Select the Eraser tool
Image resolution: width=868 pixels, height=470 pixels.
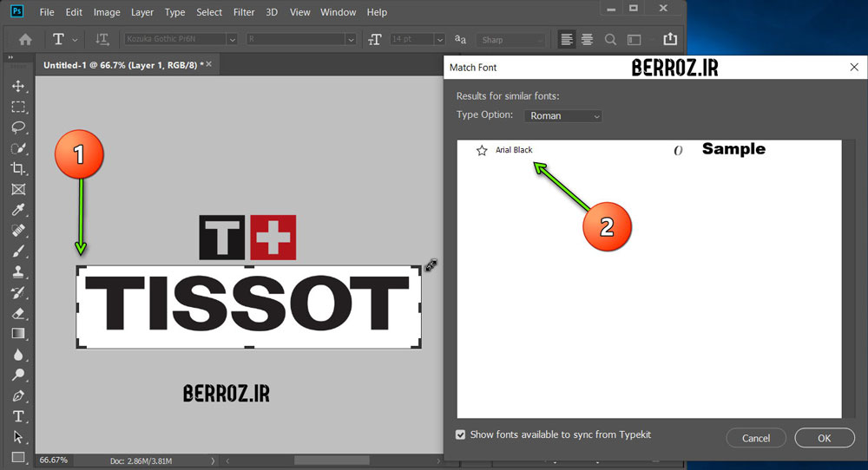(x=18, y=314)
